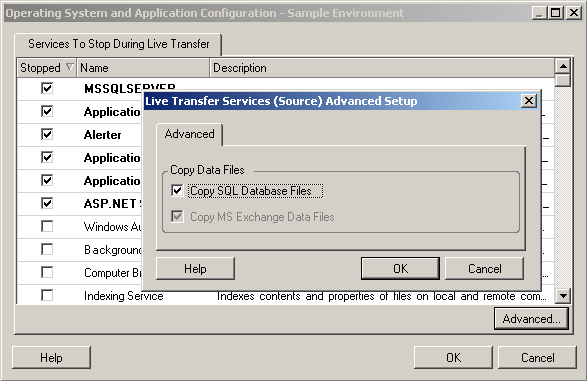The height and width of the screenshot is (381, 588).
Task: Cancel the Advanced Setup dialog
Action: [484, 268]
